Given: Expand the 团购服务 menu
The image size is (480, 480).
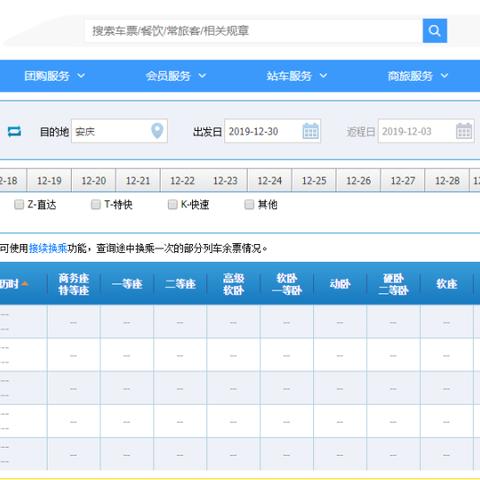Looking at the screenshot, I should click(x=55, y=76).
